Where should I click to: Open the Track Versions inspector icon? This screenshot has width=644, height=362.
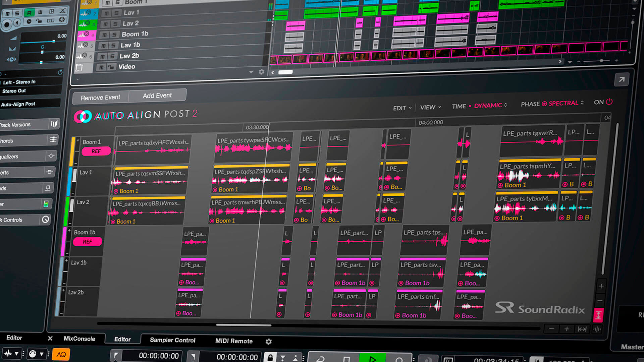[x=54, y=124]
